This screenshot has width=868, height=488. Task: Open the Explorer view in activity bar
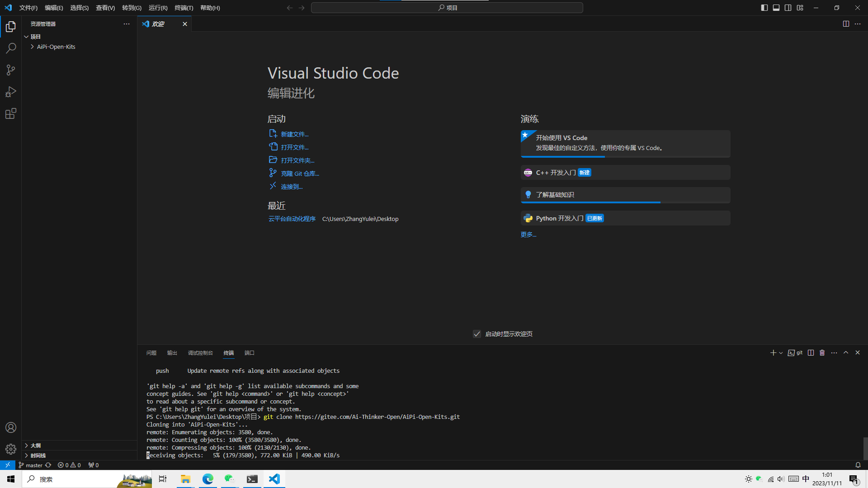pyautogui.click(x=11, y=27)
